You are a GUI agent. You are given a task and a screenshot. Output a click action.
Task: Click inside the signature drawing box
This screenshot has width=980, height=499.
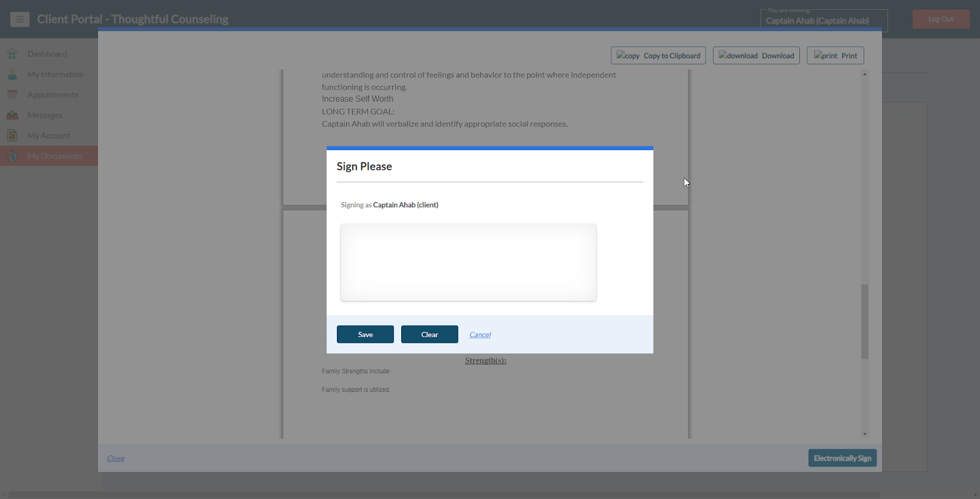(469, 262)
